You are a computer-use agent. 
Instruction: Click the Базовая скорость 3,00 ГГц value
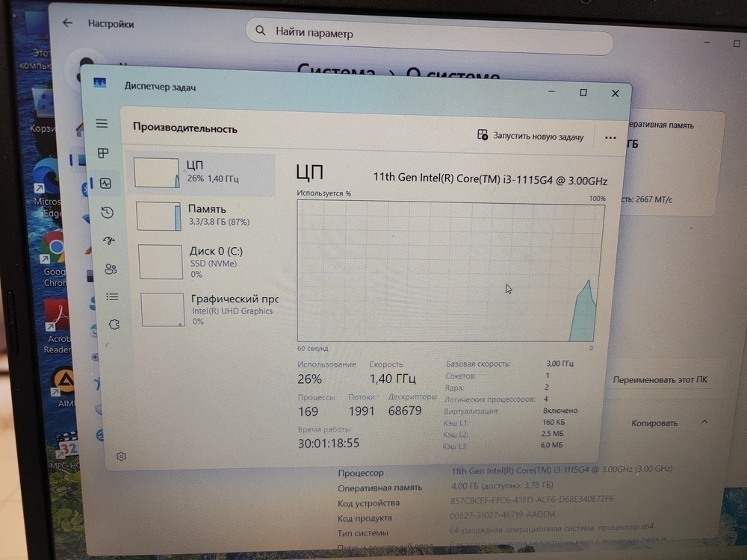pos(560,364)
